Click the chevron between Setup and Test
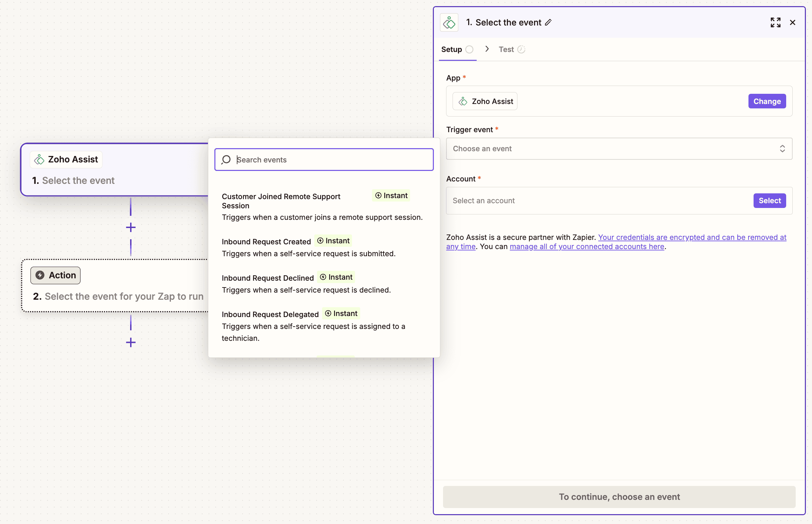The width and height of the screenshot is (812, 524). point(487,49)
